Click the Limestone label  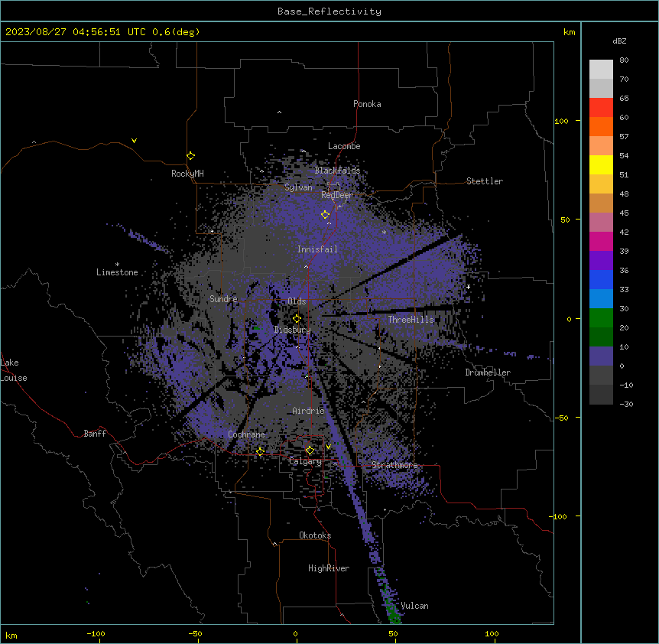point(117,272)
